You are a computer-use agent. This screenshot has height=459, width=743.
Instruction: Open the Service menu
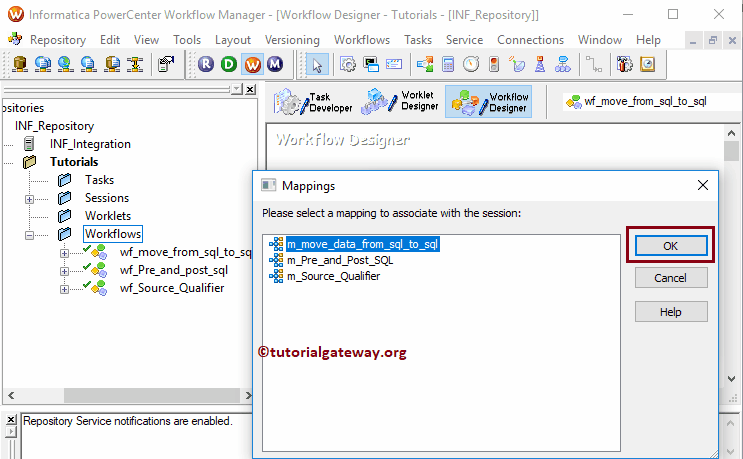coord(464,40)
